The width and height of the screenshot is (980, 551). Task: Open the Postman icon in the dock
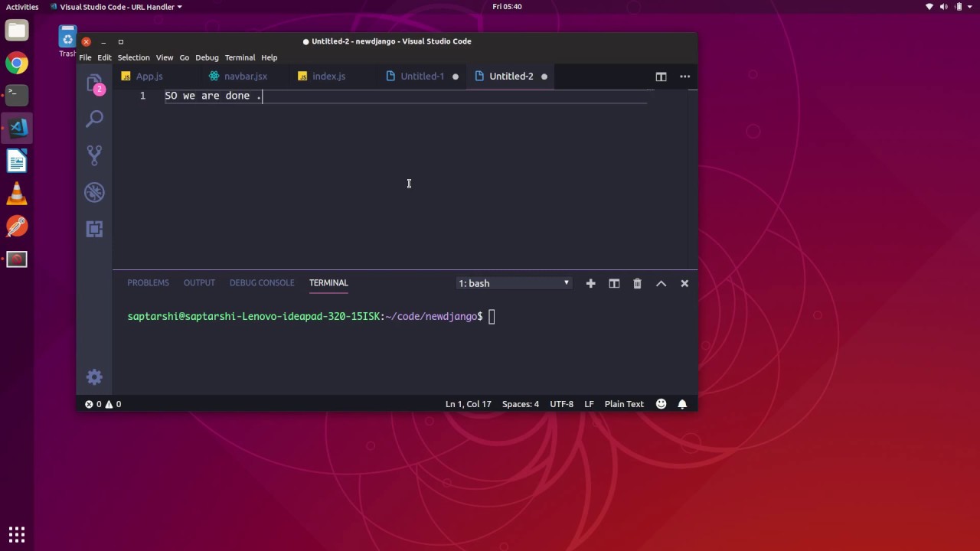[x=17, y=227]
